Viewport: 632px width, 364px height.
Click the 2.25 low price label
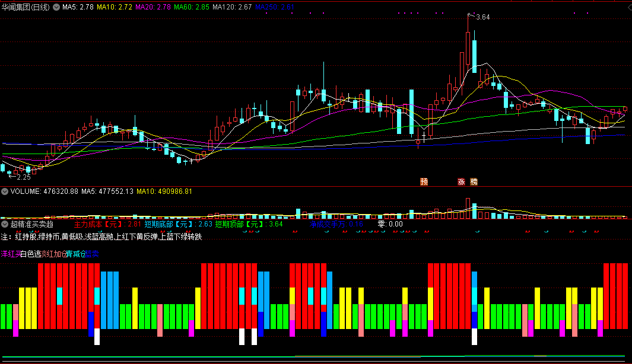click(x=24, y=177)
